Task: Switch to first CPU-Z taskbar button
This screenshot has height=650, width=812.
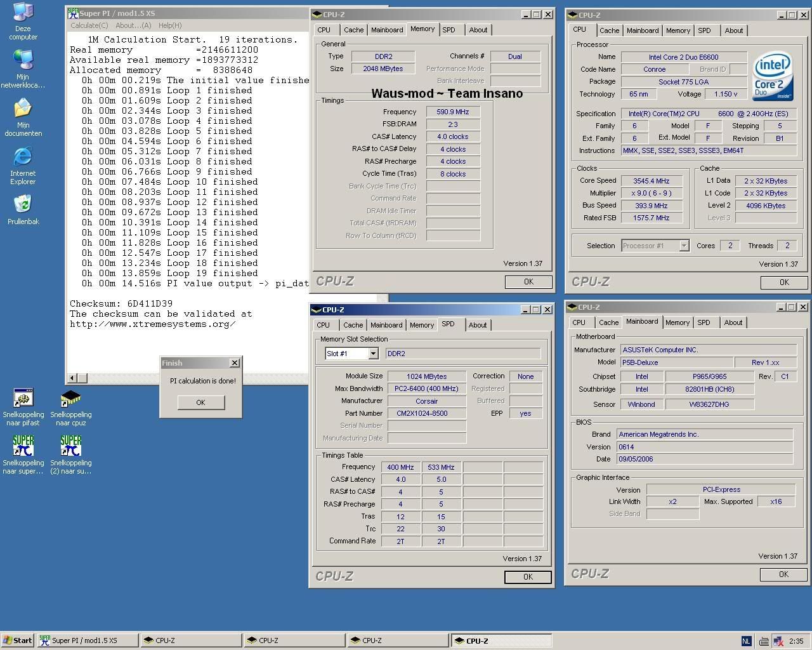Action: click(190, 640)
